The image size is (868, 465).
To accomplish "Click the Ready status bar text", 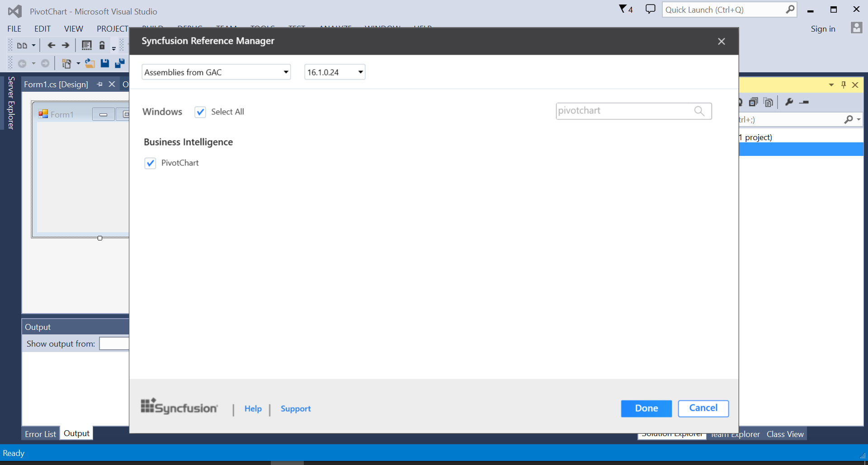I will pos(14,453).
